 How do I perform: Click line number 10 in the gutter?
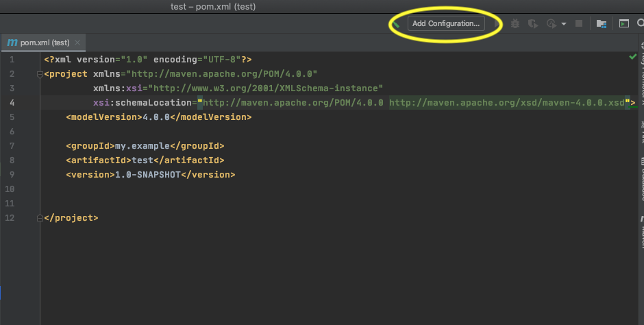tap(10, 189)
